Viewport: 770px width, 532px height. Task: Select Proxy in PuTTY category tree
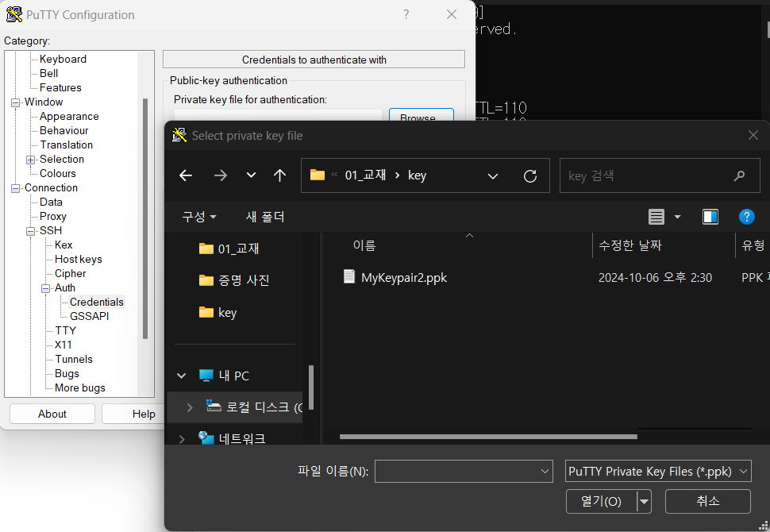click(53, 216)
